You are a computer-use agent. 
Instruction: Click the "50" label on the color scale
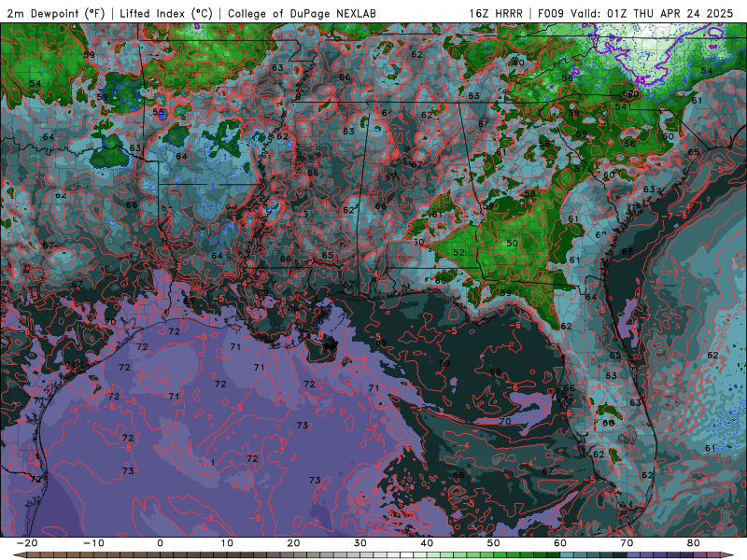coord(494,543)
